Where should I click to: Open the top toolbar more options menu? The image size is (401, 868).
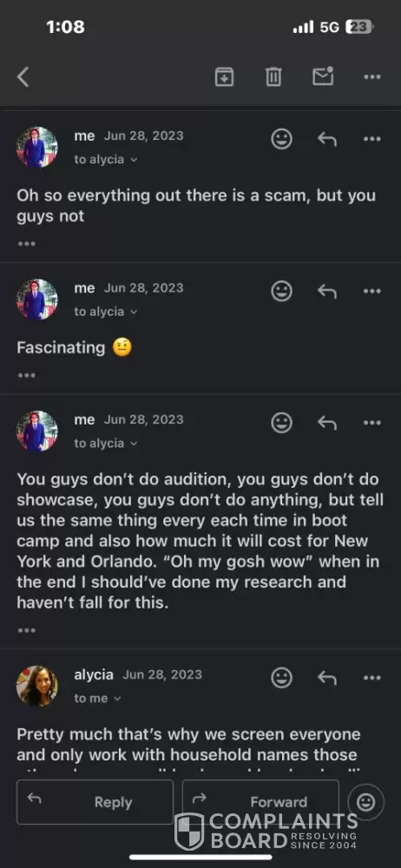[x=372, y=77]
